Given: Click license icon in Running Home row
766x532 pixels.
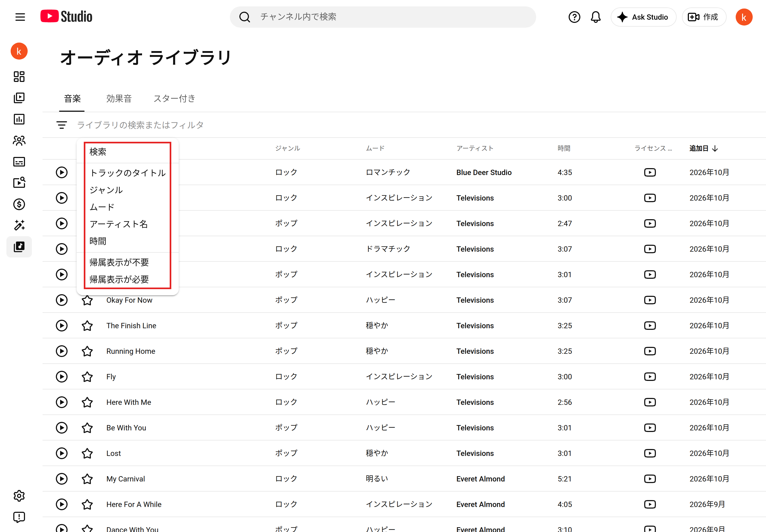Looking at the screenshot, I should (x=650, y=351).
